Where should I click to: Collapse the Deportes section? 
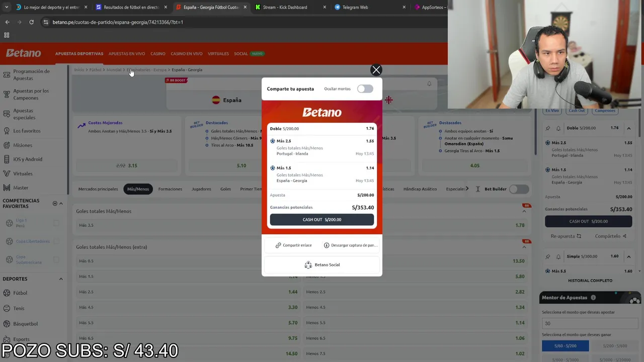[x=61, y=279]
